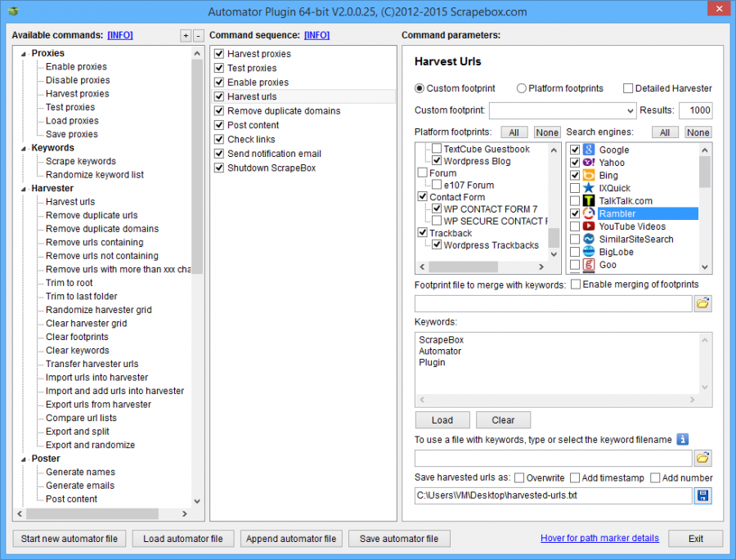This screenshot has height=560, width=736.
Task: Click the floppy disk save icon for harvested urls
Action: [x=702, y=495]
